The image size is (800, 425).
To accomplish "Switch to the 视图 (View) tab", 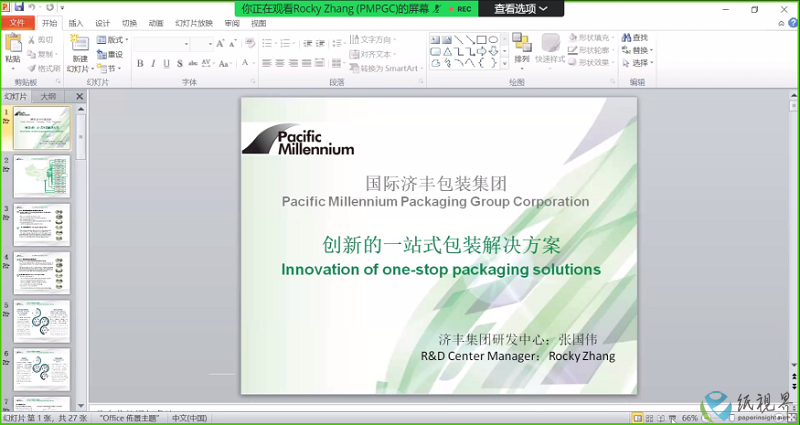I will pos(259,23).
